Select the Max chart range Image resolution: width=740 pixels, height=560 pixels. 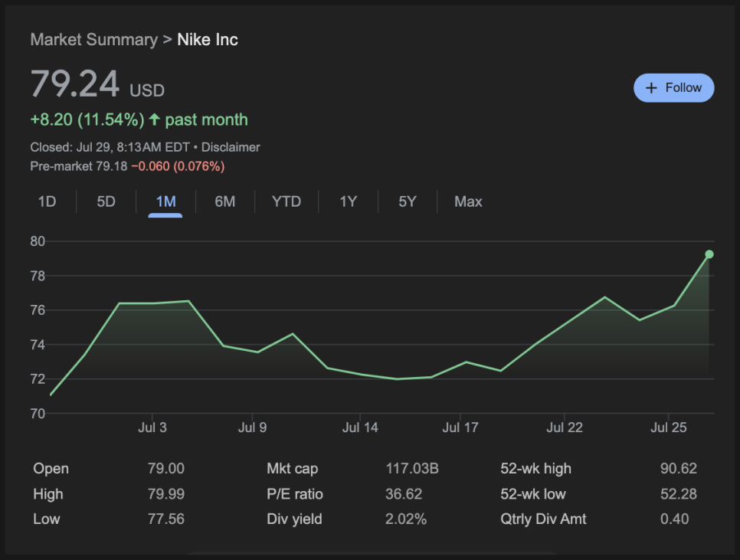(468, 202)
